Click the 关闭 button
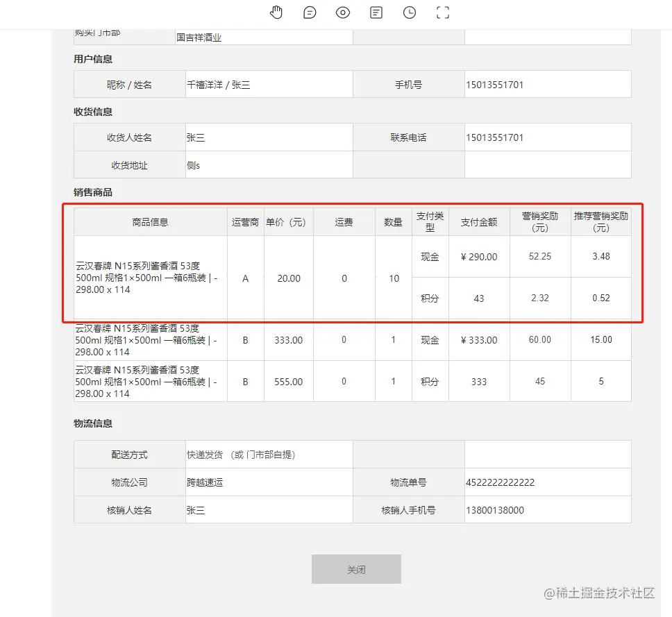Image resolution: width=672 pixels, height=617 pixels. 356,569
